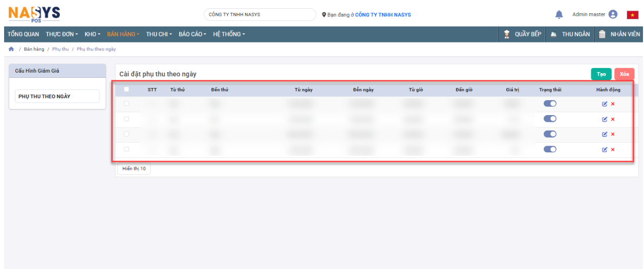Viewport: 644px width, 269px height.
Task: Toggle the status switch in first row
Action: [550, 103]
